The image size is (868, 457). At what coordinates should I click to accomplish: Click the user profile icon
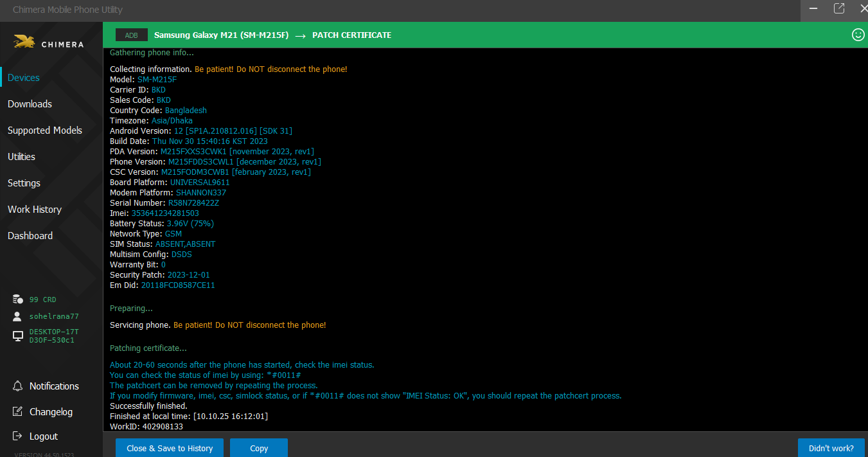[x=18, y=316]
